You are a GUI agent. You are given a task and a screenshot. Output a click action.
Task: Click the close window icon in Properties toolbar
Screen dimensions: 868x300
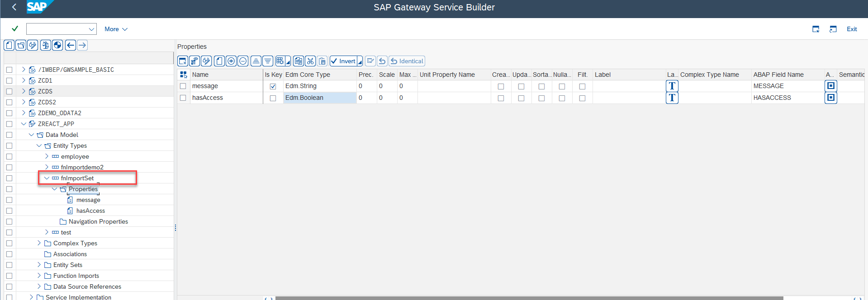tap(183, 61)
